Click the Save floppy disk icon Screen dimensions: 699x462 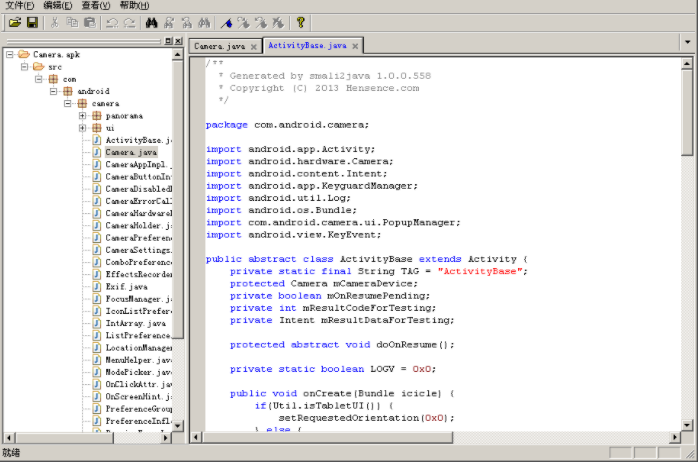tap(33, 22)
